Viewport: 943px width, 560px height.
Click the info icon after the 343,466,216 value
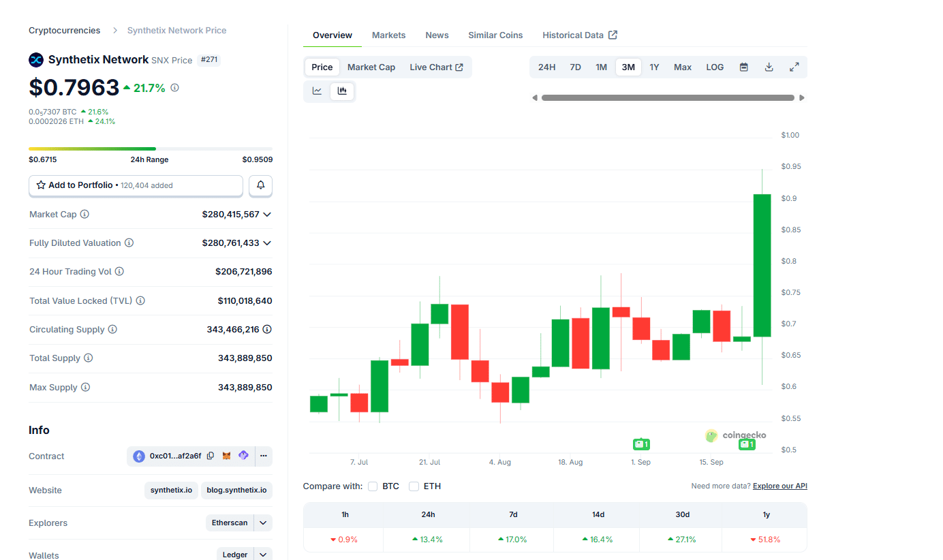267,330
